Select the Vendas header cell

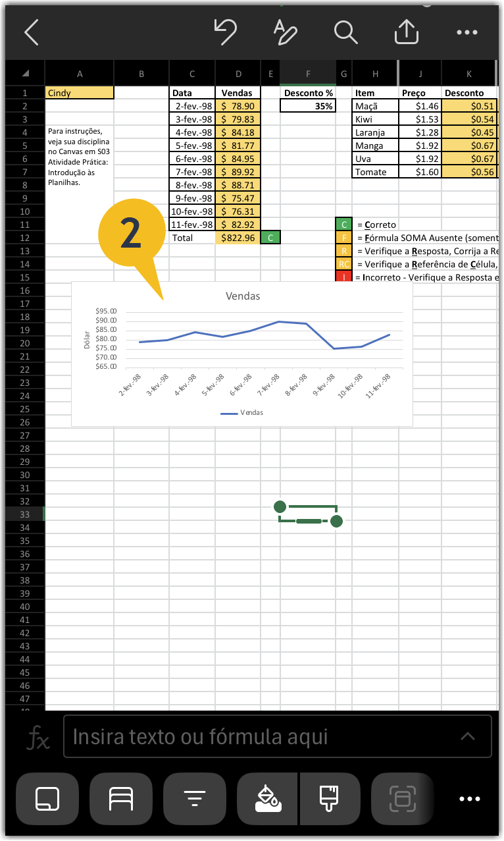(x=238, y=93)
